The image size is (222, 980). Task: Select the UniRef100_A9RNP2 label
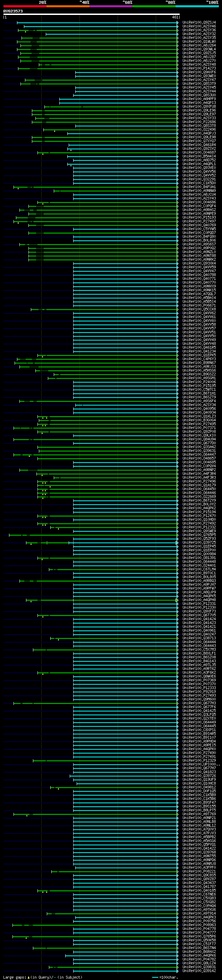pos(199,470)
